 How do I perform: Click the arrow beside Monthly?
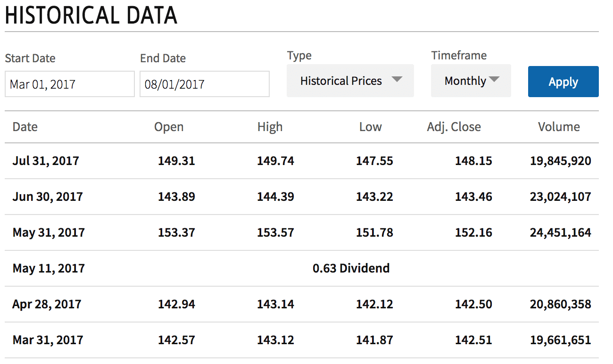(494, 79)
